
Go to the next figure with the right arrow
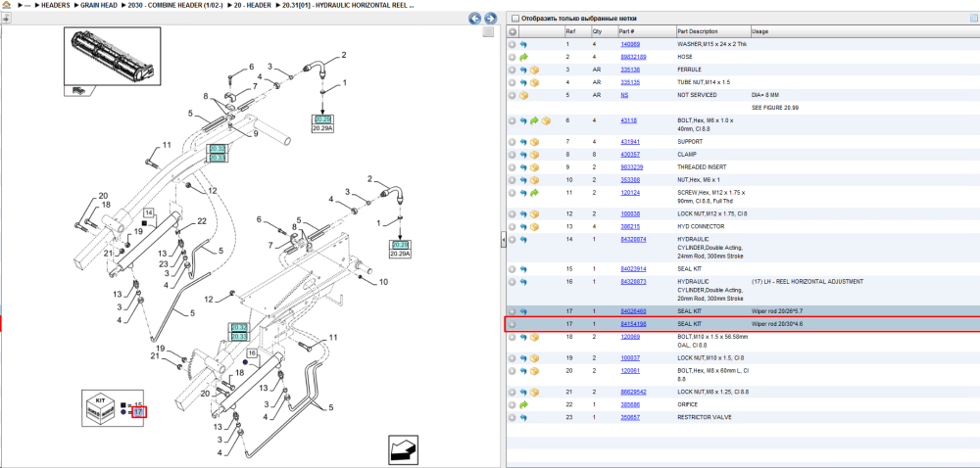coord(491,19)
